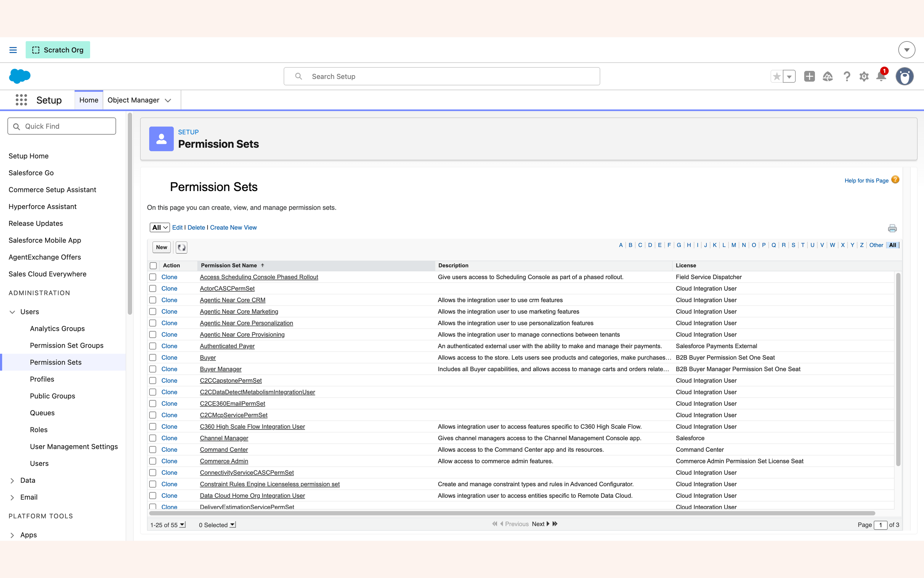Click the orange help icon for this page
Screen dimensions: 924x578
tap(895, 180)
